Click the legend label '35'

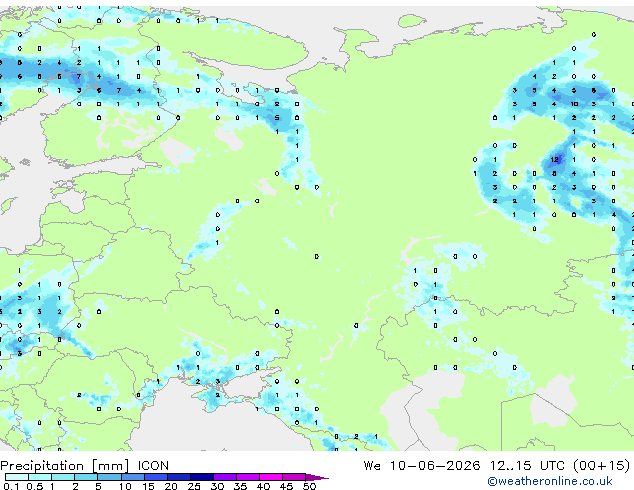click(x=240, y=486)
